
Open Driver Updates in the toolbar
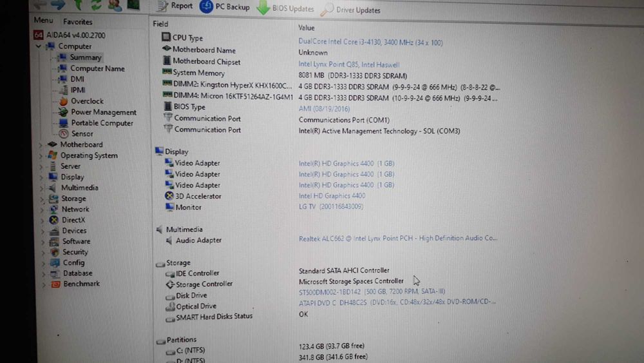pos(350,10)
